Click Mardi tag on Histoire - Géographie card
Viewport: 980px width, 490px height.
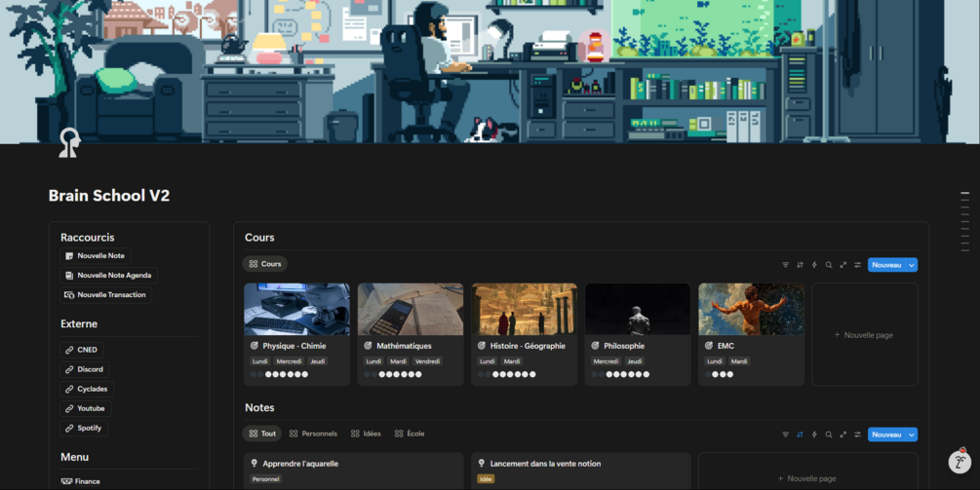click(512, 360)
